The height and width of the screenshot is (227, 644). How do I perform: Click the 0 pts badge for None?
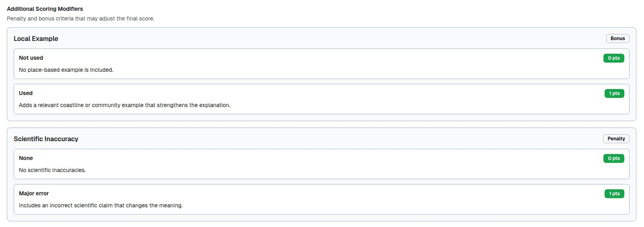point(613,158)
